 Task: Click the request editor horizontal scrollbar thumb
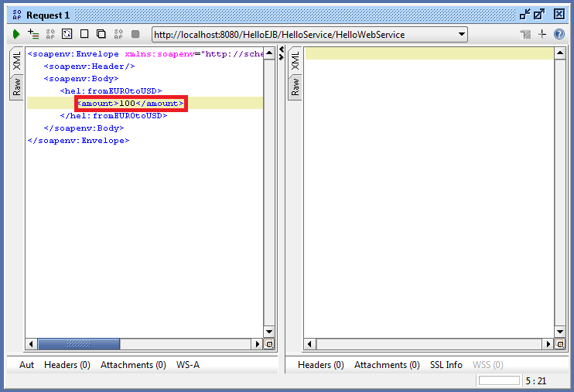tap(79, 344)
